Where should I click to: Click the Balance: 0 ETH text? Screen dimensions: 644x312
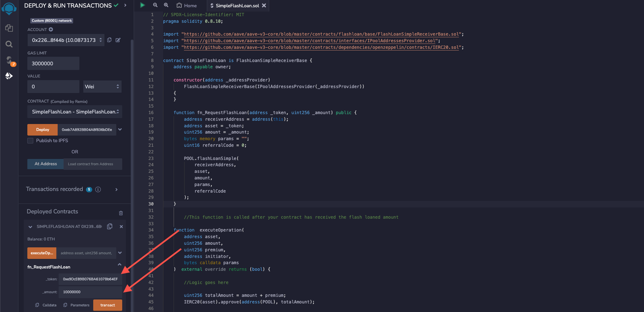pyautogui.click(x=41, y=239)
